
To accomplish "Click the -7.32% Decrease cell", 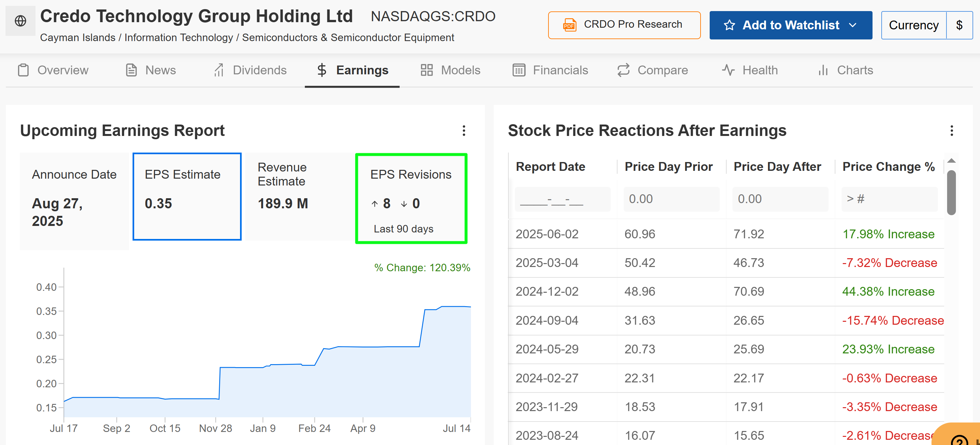I will click(889, 263).
